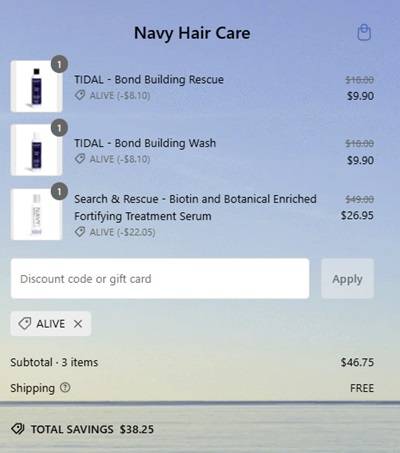Click the quantity badge on Bond Building Wash
Image resolution: width=400 pixels, height=453 pixels.
point(59,128)
